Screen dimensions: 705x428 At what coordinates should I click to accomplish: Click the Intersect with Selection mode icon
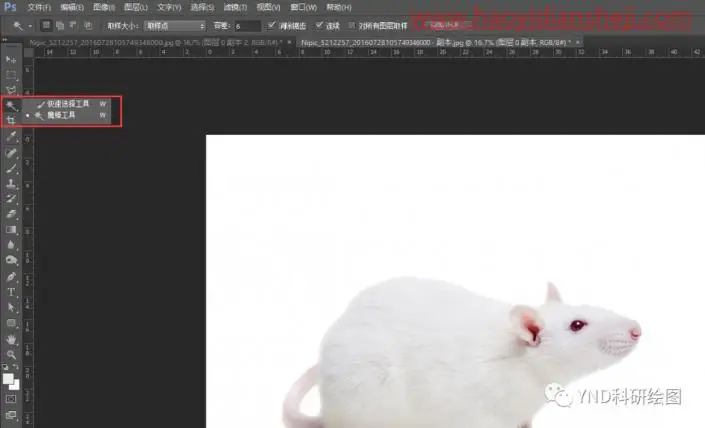[x=88, y=26]
